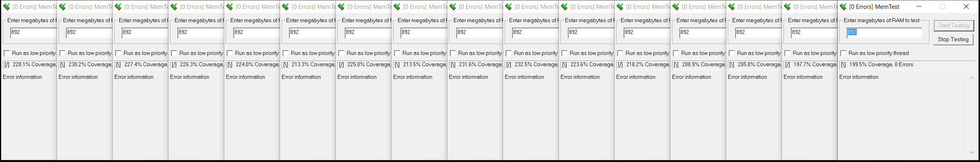The width and height of the screenshot is (980, 162).
Task: Focus the megabytes of RAM field showing highlighted 892
Action: coord(884,32)
